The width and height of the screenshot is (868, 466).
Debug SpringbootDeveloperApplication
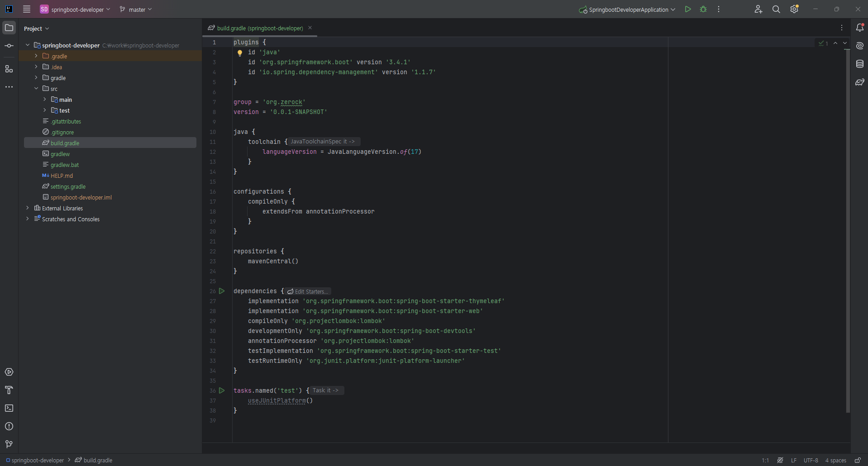pos(703,9)
